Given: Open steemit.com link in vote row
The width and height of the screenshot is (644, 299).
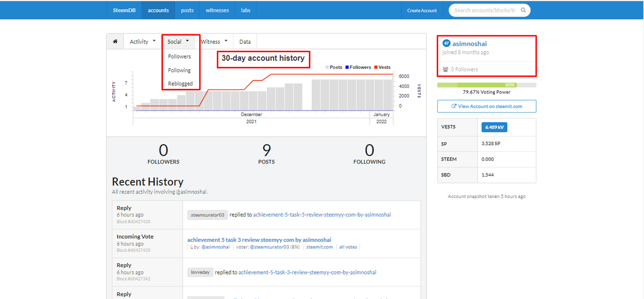Looking at the screenshot, I should [x=319, y=247].
